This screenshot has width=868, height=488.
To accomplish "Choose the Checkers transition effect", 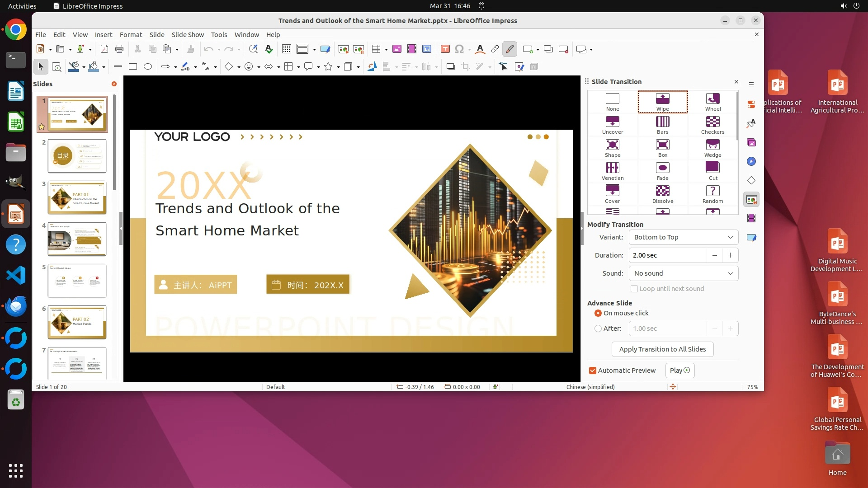I will click(712, 122).
